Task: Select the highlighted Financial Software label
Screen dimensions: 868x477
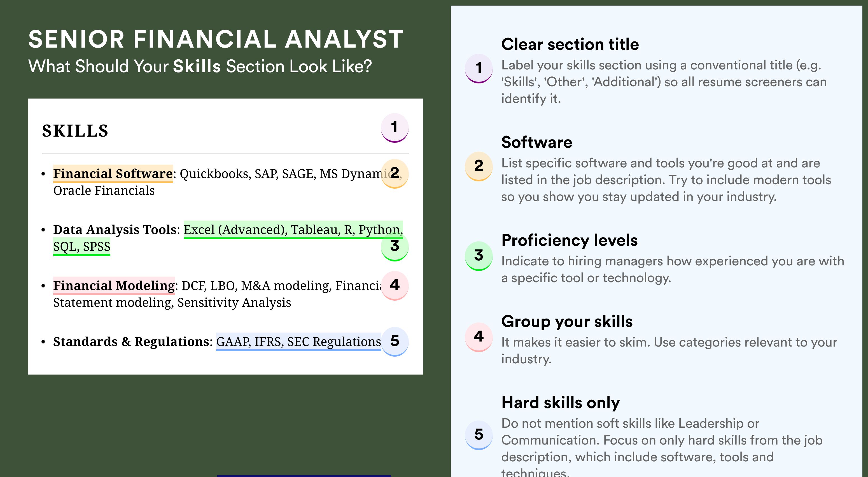Action: pyautogui.click(x=113, y=174)
